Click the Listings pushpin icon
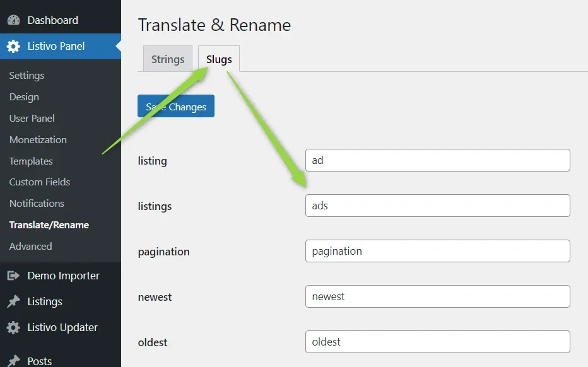 (13, 301)
